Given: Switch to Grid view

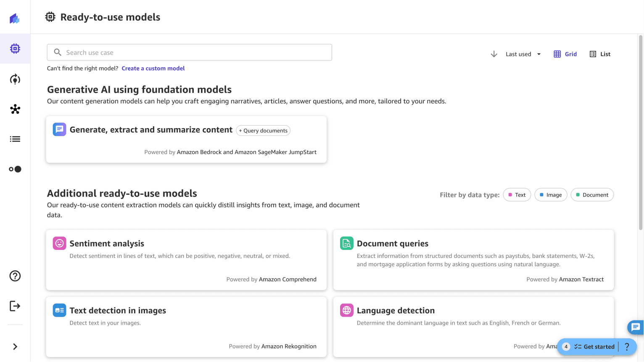Looking at the screenshot, I should point(565,54).
